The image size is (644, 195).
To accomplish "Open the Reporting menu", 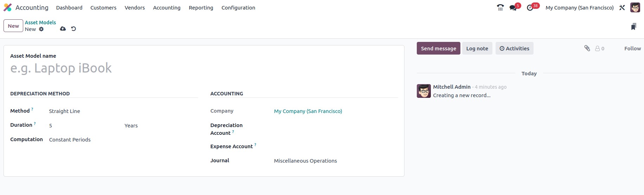I will (x=201, y=7).
